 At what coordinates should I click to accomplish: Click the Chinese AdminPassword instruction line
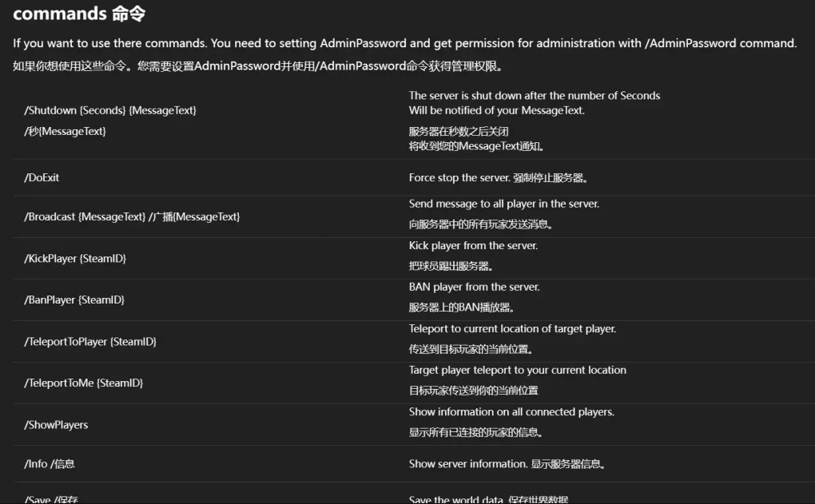click(x=258, y=66)
